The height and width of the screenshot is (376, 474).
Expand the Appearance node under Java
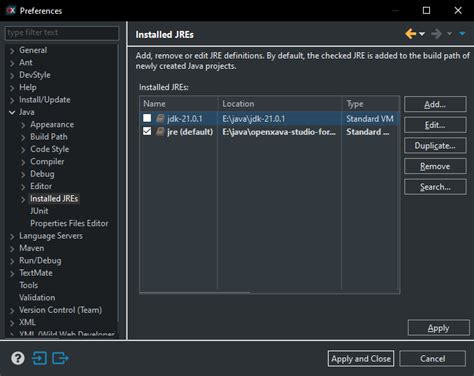click(x=23, y=125)
